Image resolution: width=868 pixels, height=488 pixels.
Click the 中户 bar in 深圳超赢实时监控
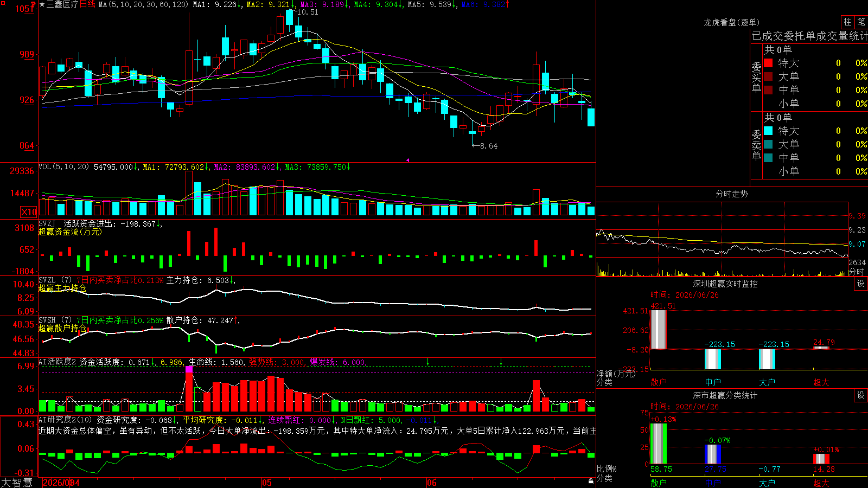point(713,359)
